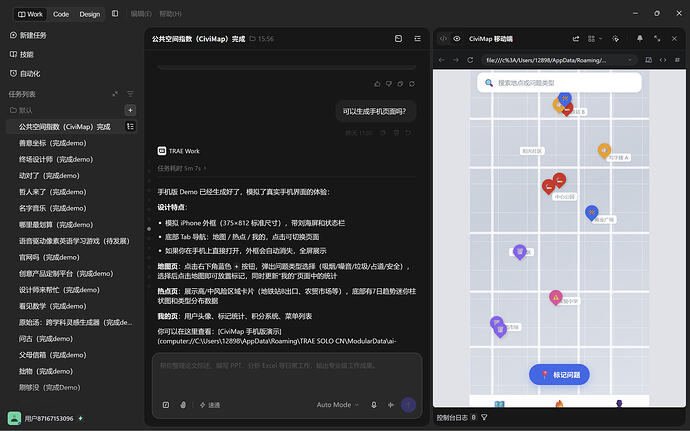Click the thumbs-up icon on the response

pyautogui.click(x=377, y=84)
